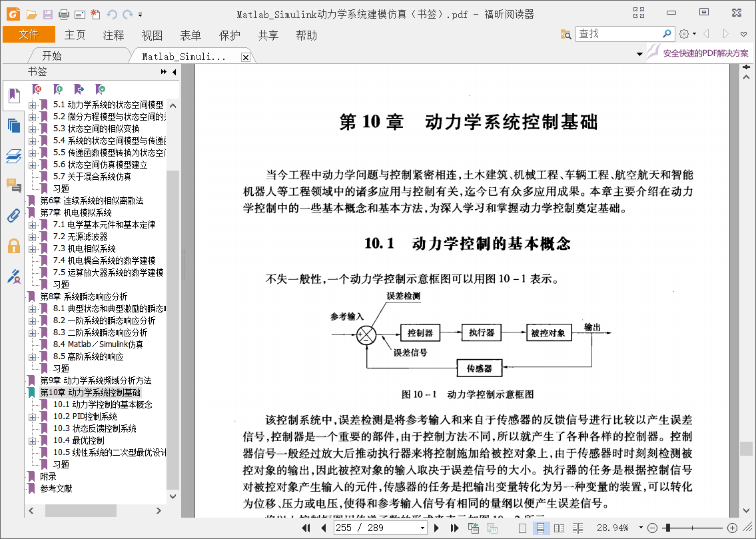
Task: Select continuous facing view mode
Action: 577,528
